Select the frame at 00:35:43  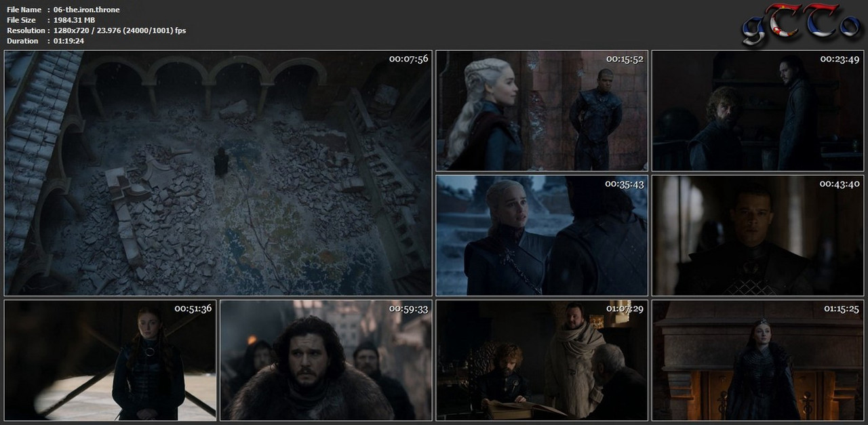click(542, 235)
